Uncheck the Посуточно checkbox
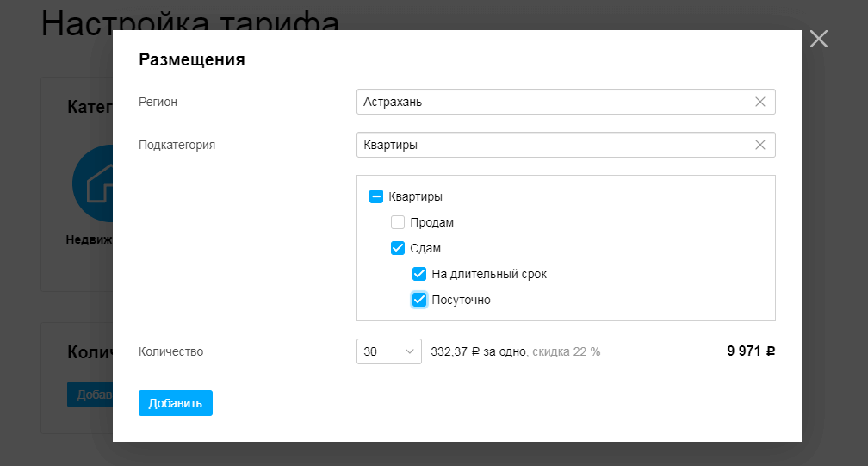Viewport: 868px width, 466px height. [x=419, y=300]
